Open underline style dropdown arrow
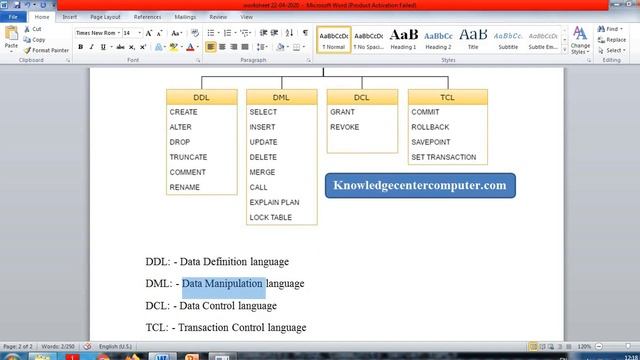The image size is (640, 360). [111, 47]
